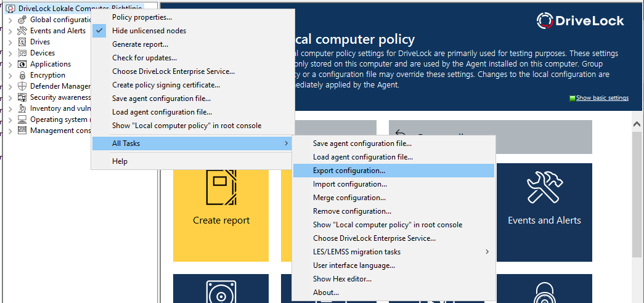The width and height of the screenshot is (644, 303).
Task: Expand the Management console tree node
Action: click(x=10, y=131)
